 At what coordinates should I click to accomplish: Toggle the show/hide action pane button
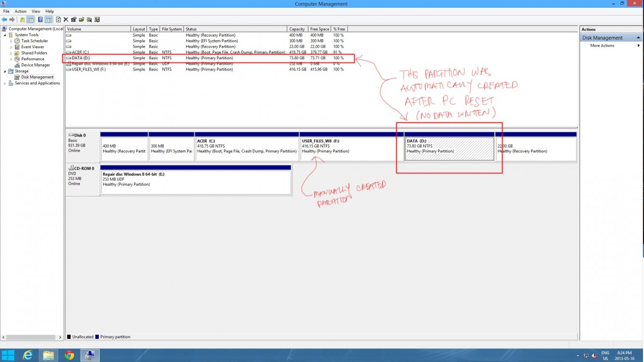49,20
